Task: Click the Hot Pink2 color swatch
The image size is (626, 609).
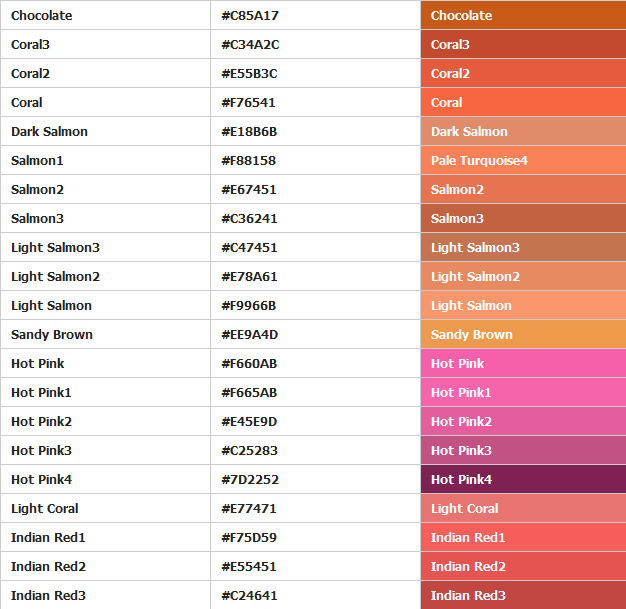Action: 523,422
